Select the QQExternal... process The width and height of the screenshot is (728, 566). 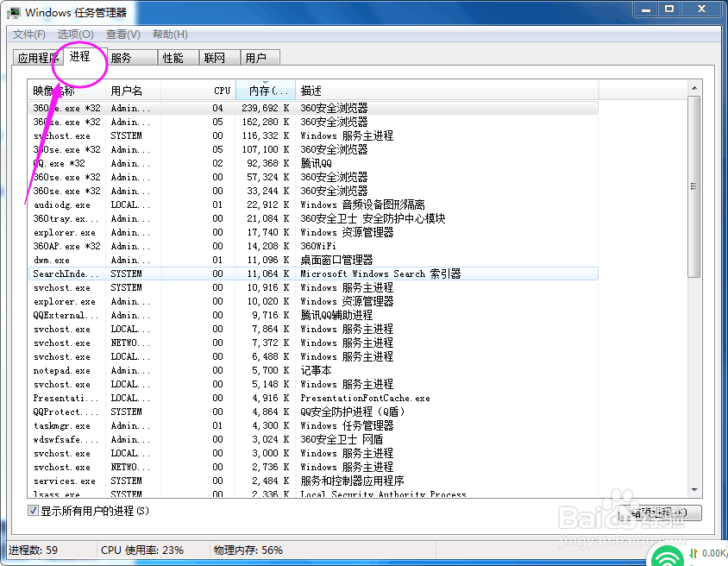coord(313,315)
